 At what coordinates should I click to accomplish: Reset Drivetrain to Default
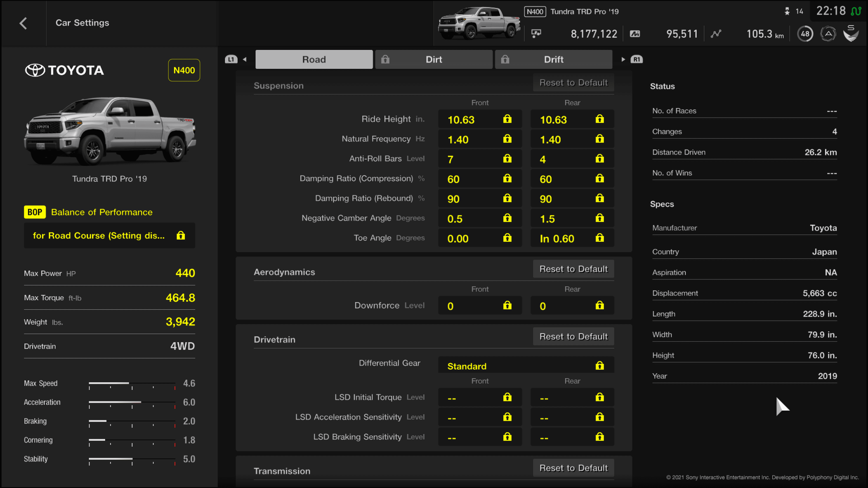(x=573, y=336)
